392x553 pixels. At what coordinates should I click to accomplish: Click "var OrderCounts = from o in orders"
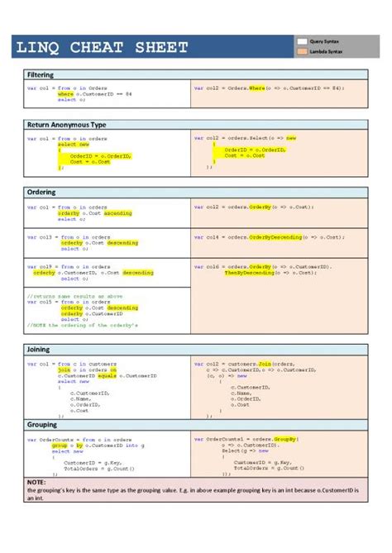79,440
